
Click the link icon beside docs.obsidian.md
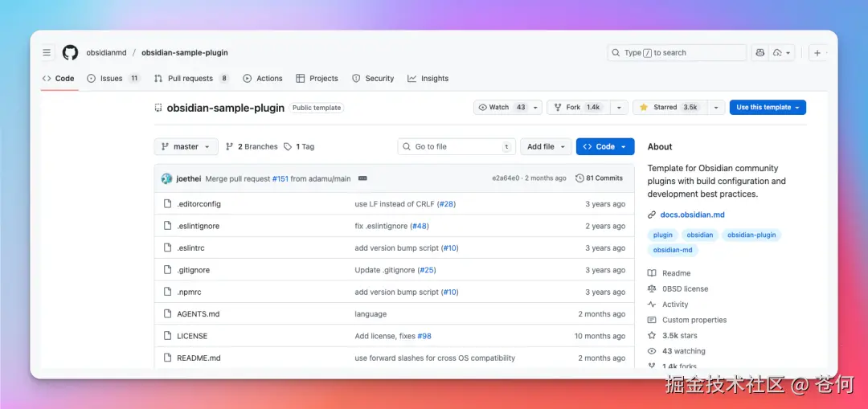click(652, 215)
